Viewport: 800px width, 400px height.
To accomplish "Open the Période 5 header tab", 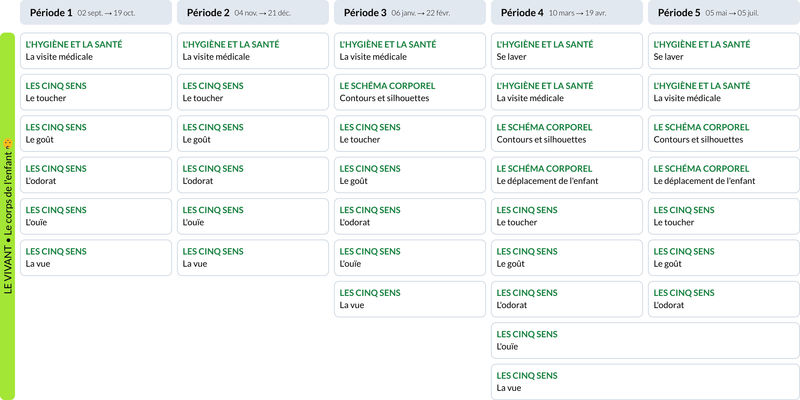I will (724, 12).
